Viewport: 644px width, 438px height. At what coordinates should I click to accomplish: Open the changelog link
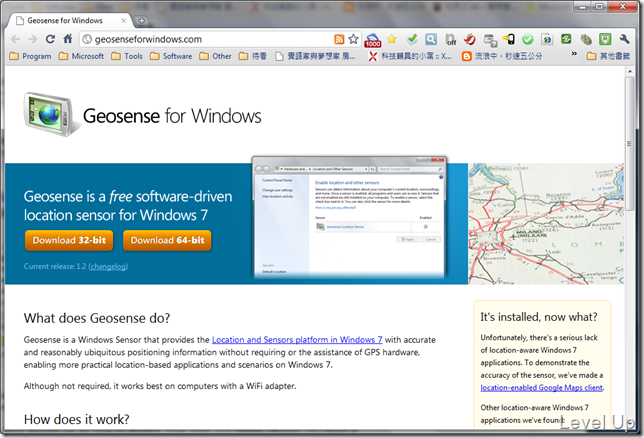pyautogui.click(x=108, y=266)
